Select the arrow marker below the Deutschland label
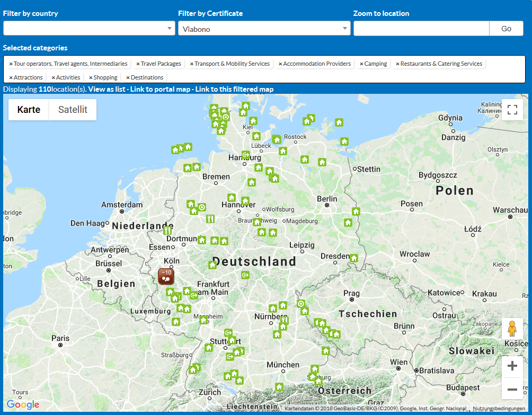Image resolution: width=532 pixels, height=415 pixels. 245,275
